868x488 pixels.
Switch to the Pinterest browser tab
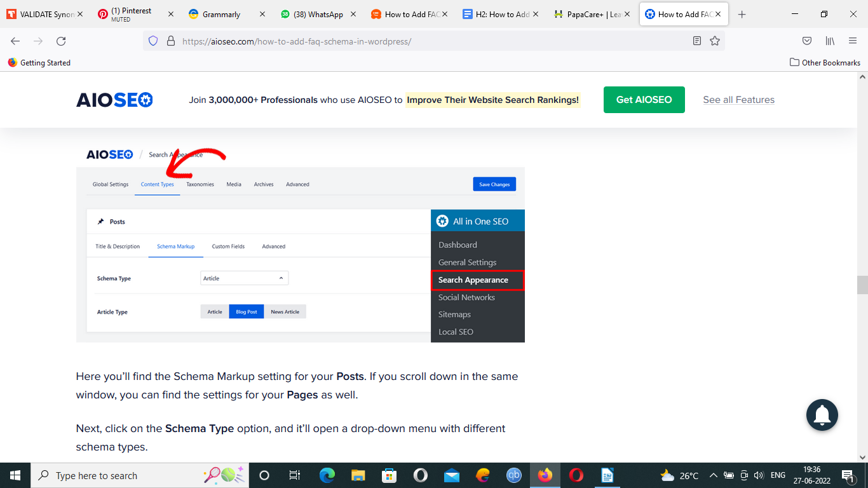pyautogui.click(x=130, y=14)
